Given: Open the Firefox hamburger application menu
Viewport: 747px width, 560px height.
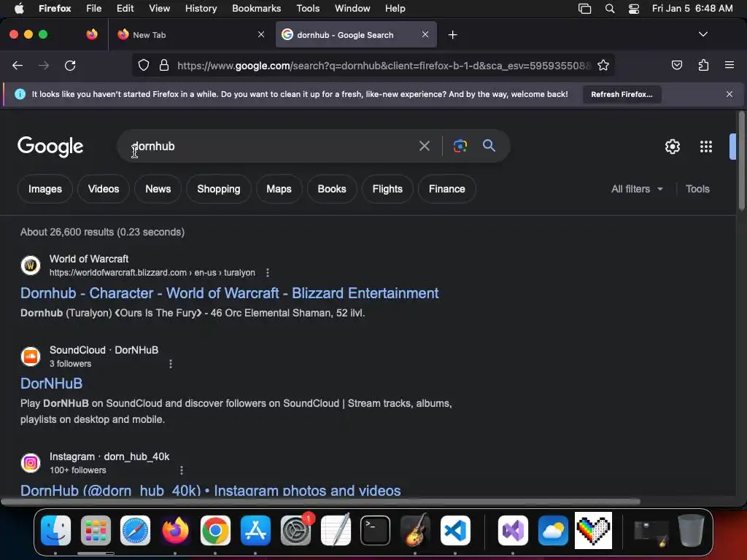Looking at the screenshot, I should 729,65.
